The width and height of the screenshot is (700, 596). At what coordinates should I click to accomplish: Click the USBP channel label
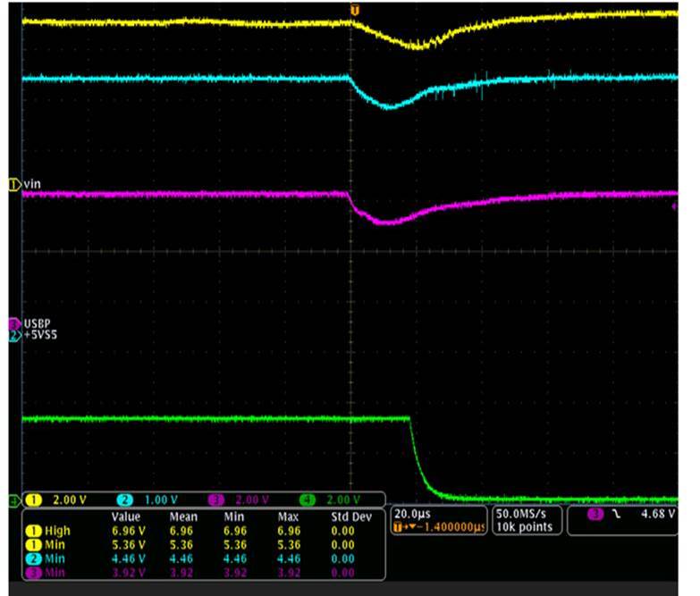(37, 323)
